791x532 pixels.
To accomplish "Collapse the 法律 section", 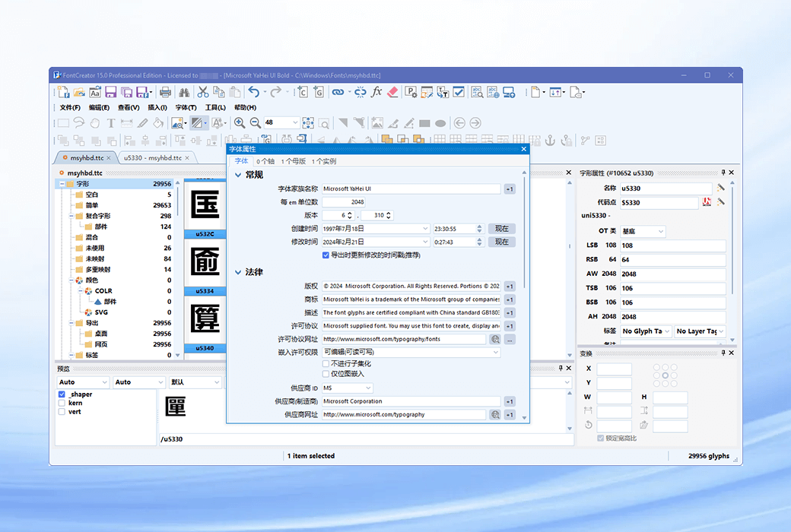I will tap(238, 272).
